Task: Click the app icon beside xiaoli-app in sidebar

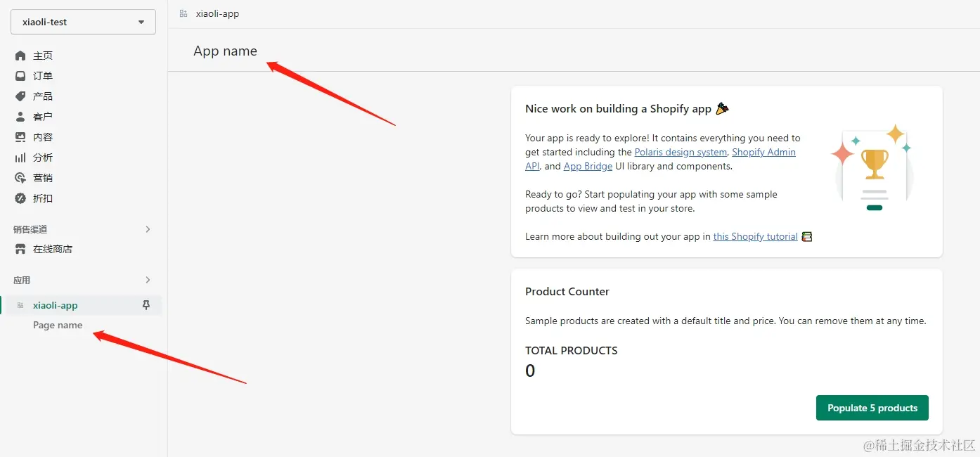Action: pos(20,305)
